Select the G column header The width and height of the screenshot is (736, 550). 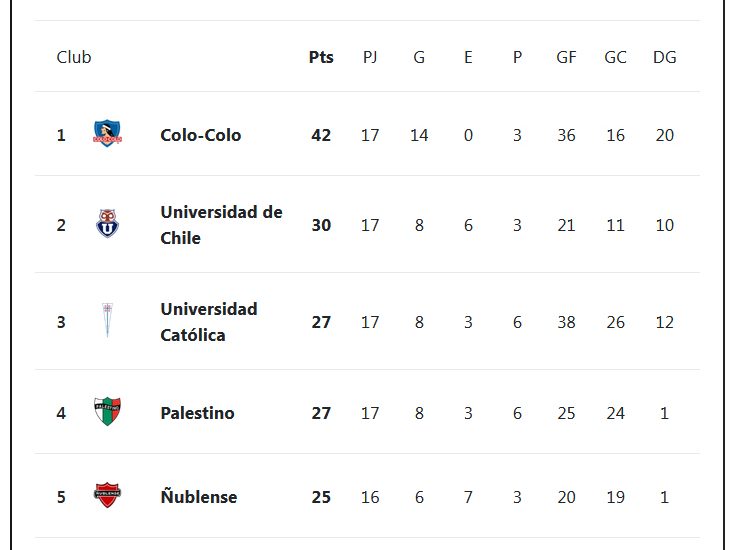click(419, 57)
